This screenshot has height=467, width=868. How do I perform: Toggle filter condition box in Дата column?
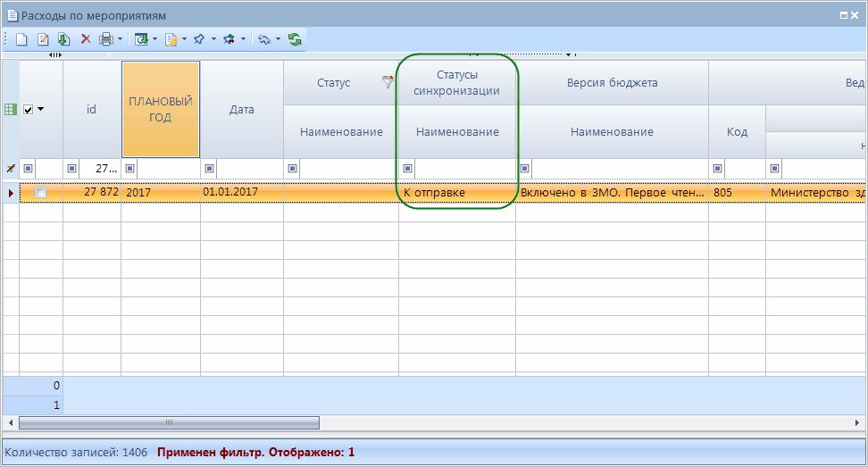pos(210,168)
